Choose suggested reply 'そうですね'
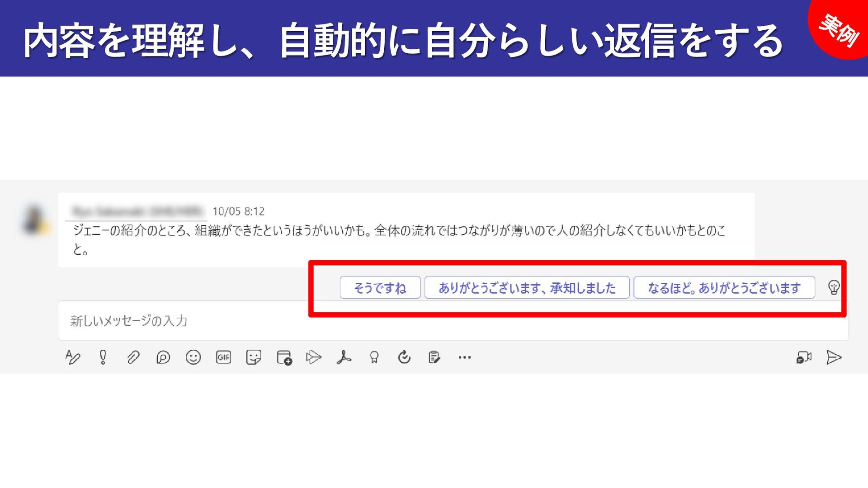 (380, 288)
